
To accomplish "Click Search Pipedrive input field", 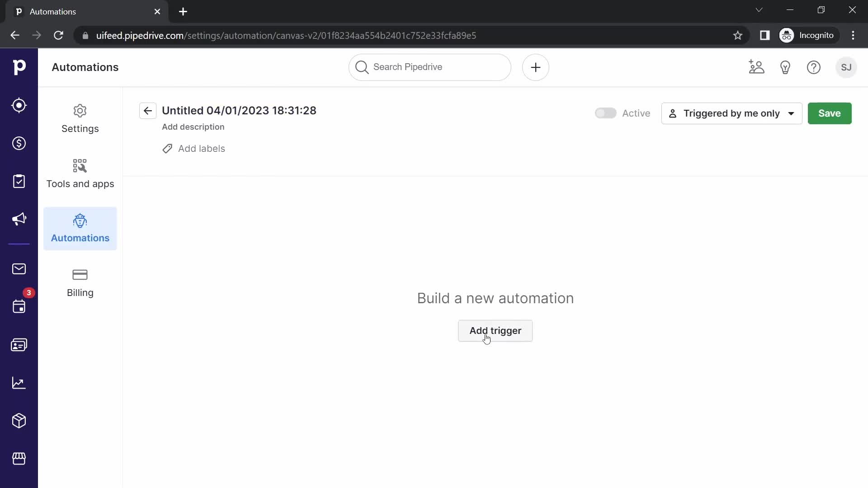I will click(430, 67).
